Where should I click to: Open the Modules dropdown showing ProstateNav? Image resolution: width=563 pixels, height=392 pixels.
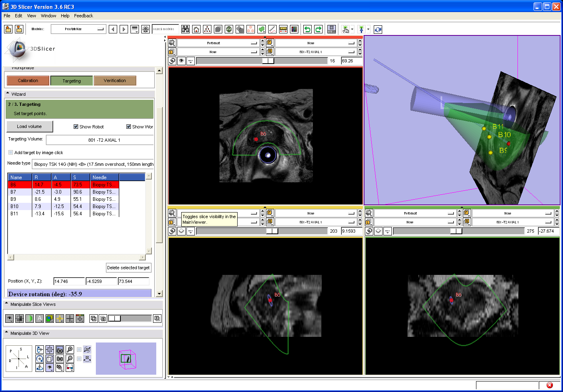coord(79,29)
